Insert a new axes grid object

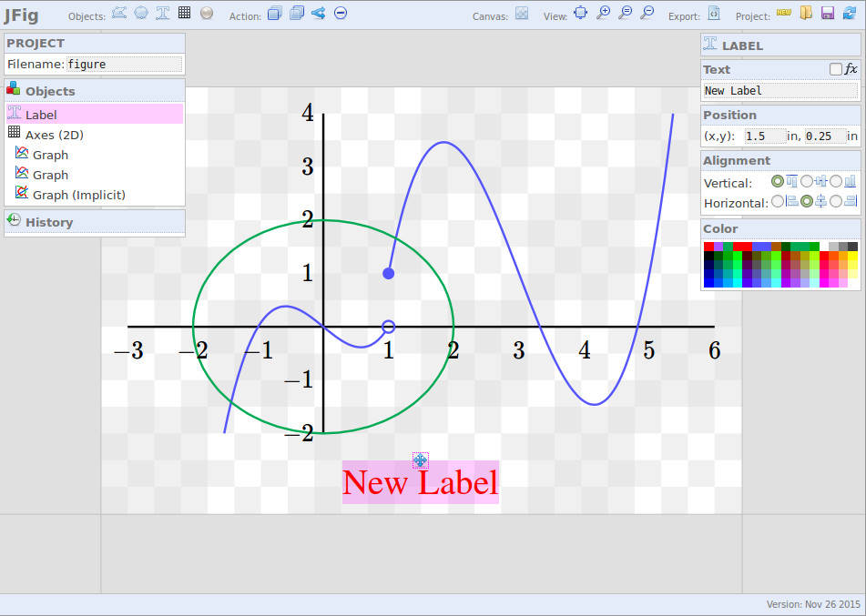pyautogui.click(x=185, y=13)
